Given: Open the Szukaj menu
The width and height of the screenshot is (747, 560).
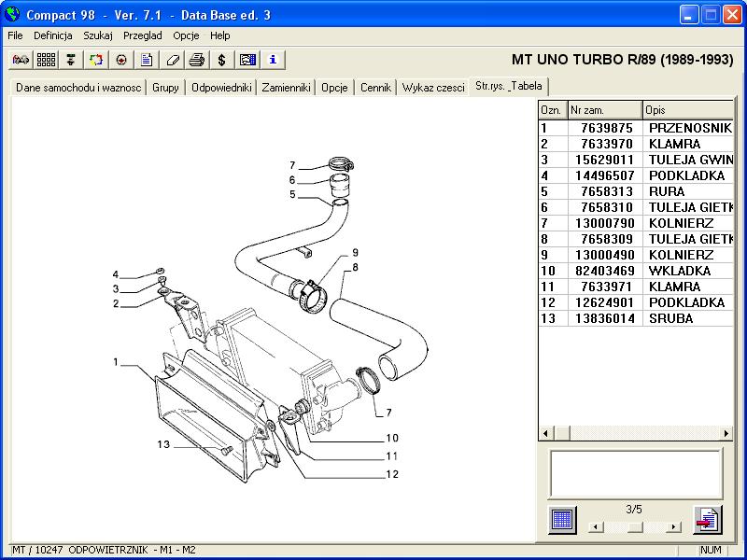Looking at the screenshot, I should click(98, 35).
